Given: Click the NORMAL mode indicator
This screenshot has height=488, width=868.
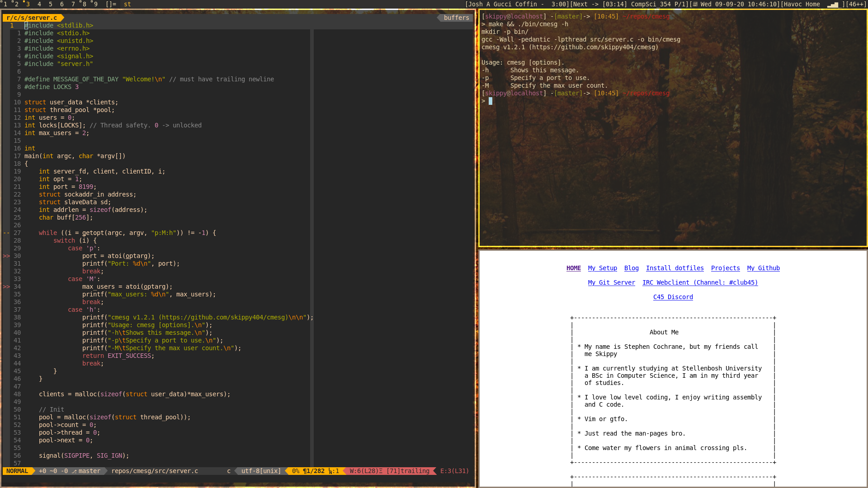Looking at the screenshot, I should (x=17, y=471).
